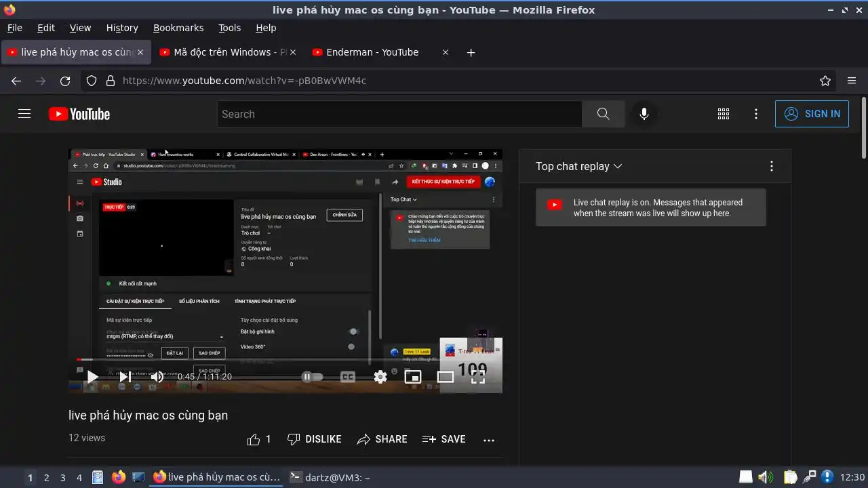The height and width of the screenshot is (488, 868).
Task: Open the taskbar file manager icon
Action: (x=98, y=477)
